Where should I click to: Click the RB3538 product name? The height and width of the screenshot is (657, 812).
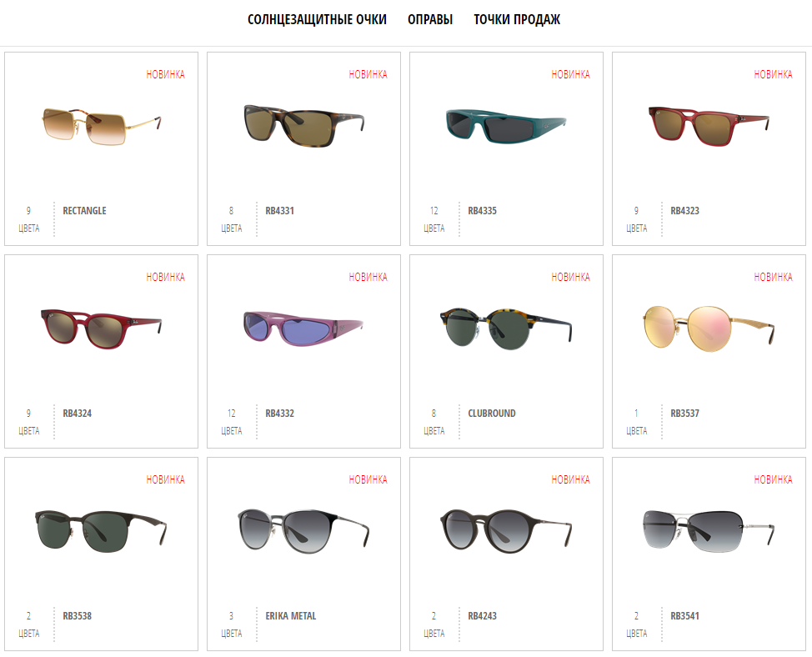click(78, 615)
